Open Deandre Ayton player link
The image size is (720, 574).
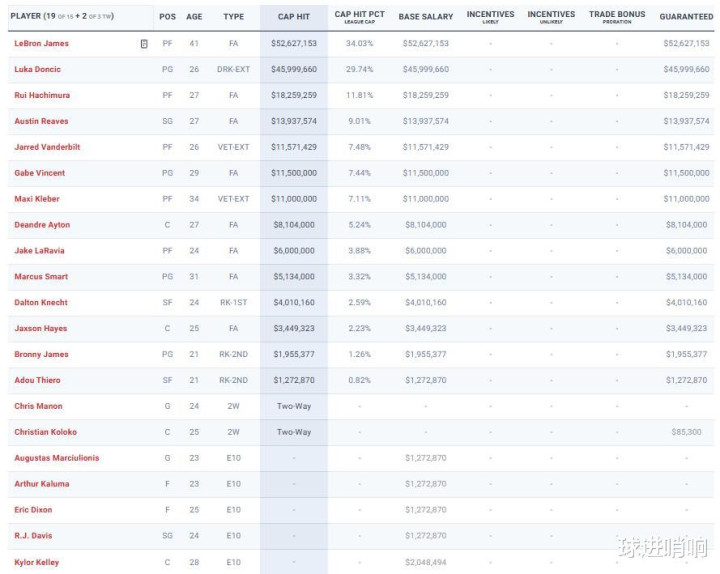(x=42, y=225)
